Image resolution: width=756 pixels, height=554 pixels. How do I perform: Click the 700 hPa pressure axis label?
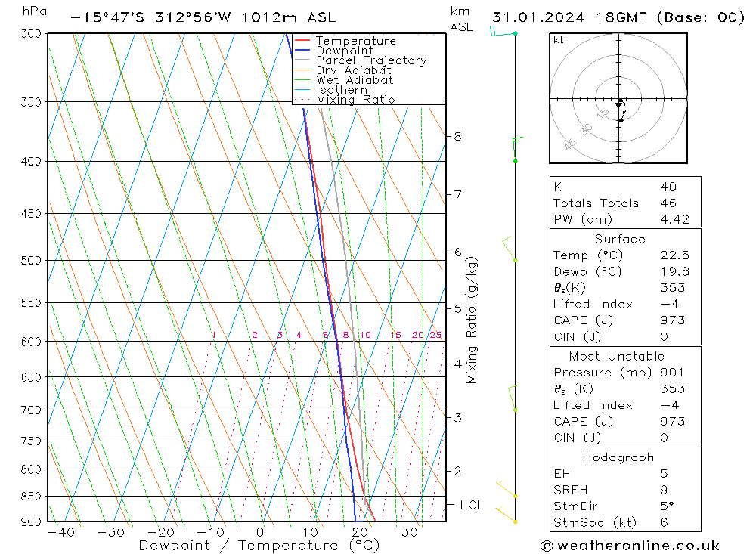point(31,410)
